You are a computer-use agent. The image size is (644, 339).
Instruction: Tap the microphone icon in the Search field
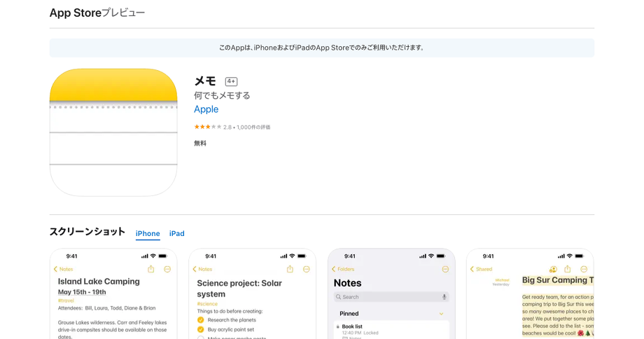444,297
